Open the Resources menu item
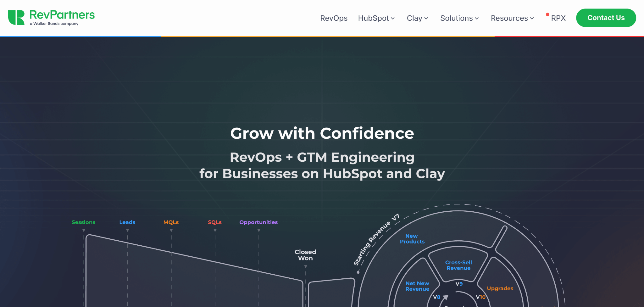Image resolution: width=644 pixels, height=307 pixels. pyautogui.click(x=509, y=18)
